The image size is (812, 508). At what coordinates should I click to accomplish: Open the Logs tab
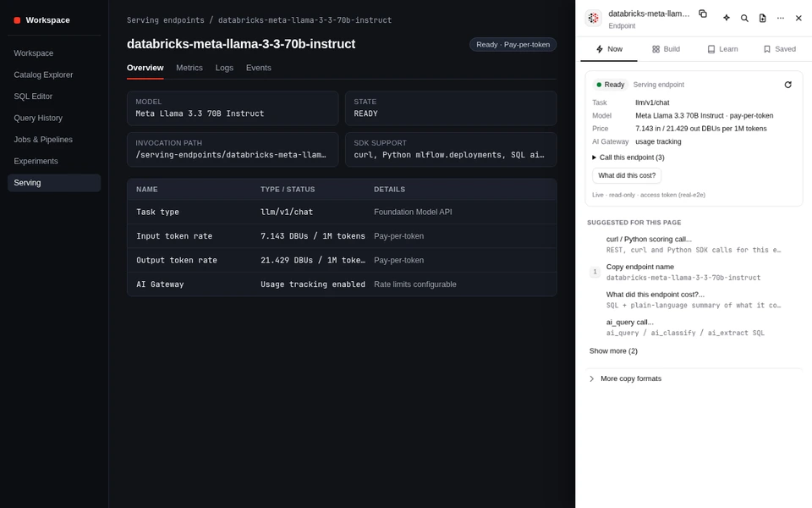pos(224,68)
